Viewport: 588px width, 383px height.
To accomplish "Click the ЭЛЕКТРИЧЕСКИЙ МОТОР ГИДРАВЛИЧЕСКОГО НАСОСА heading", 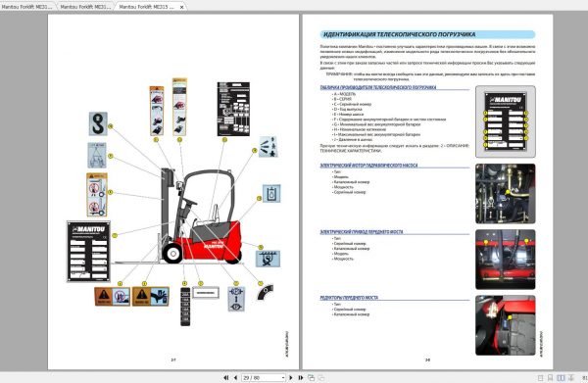I will pos(368,166).
